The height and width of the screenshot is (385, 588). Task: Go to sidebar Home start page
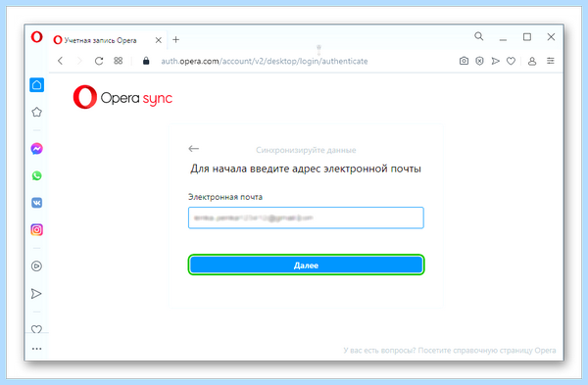(x=37, y=85)
